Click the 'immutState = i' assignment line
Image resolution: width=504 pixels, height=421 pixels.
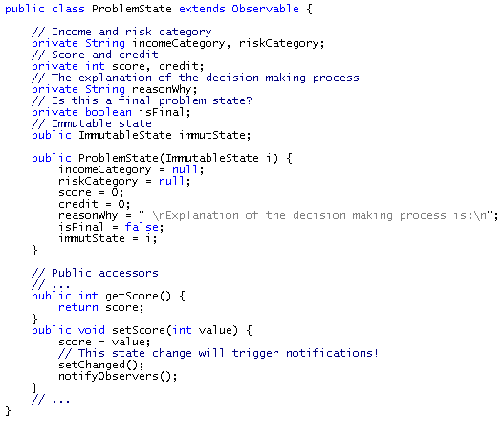pos(108,238)
